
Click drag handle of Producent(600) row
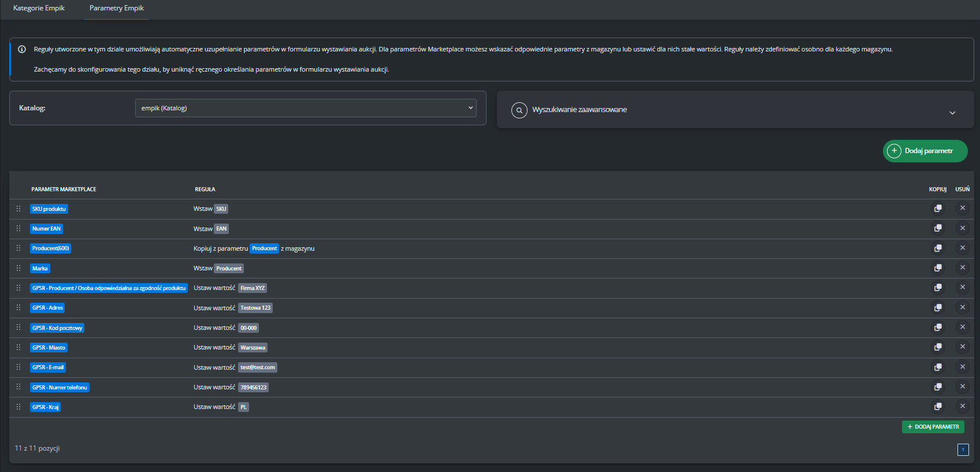(x=18, y=248)
